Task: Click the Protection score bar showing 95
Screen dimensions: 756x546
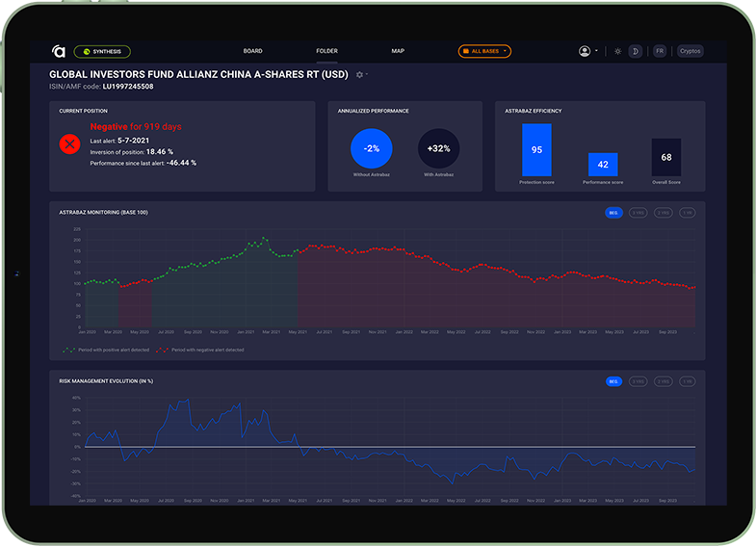Action: (536, 150)
